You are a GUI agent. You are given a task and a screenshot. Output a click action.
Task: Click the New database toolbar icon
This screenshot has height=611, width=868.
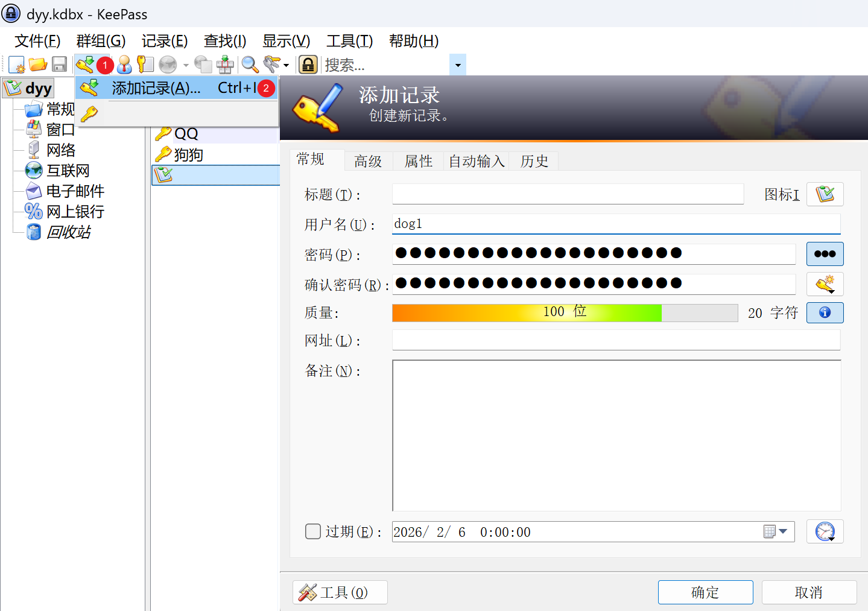(x=17, y=65)
